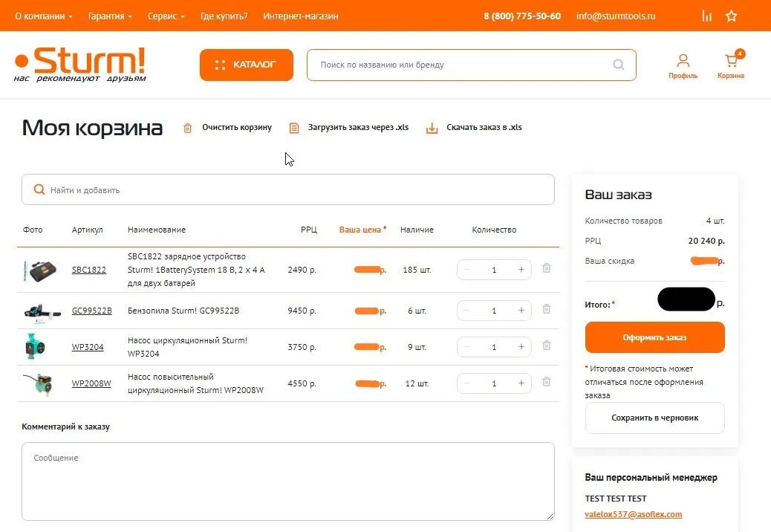Open the Корзина cart icon
The height and width of the screenshot is (532, 771).
coord(730,65)
